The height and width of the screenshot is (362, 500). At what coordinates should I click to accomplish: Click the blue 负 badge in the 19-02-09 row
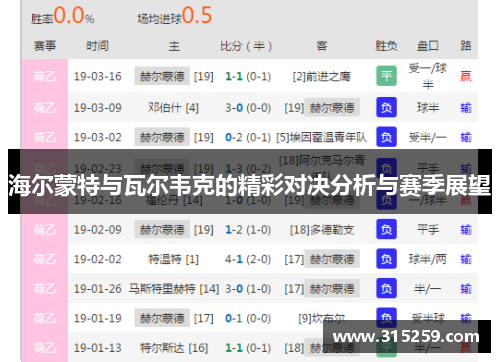point(386,229)
